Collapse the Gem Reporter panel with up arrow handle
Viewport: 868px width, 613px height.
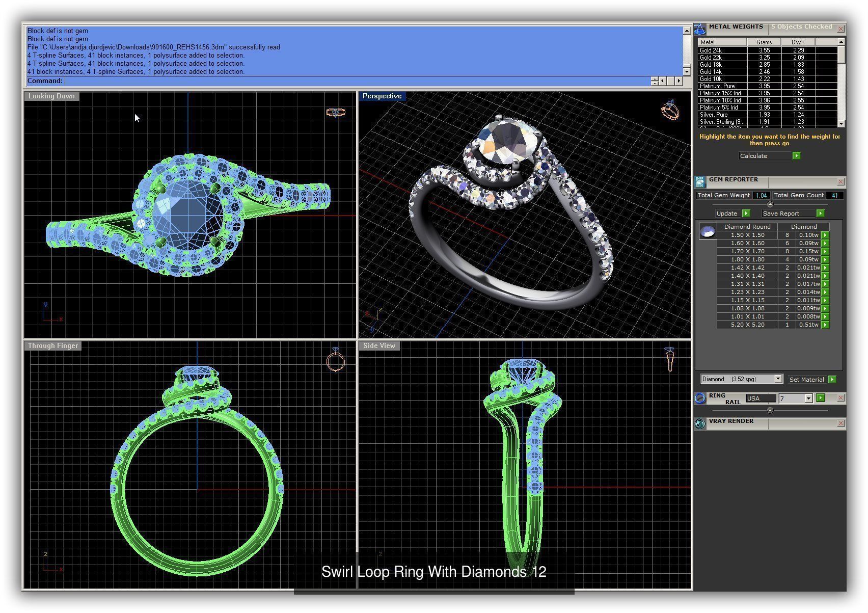pos(770,204)
